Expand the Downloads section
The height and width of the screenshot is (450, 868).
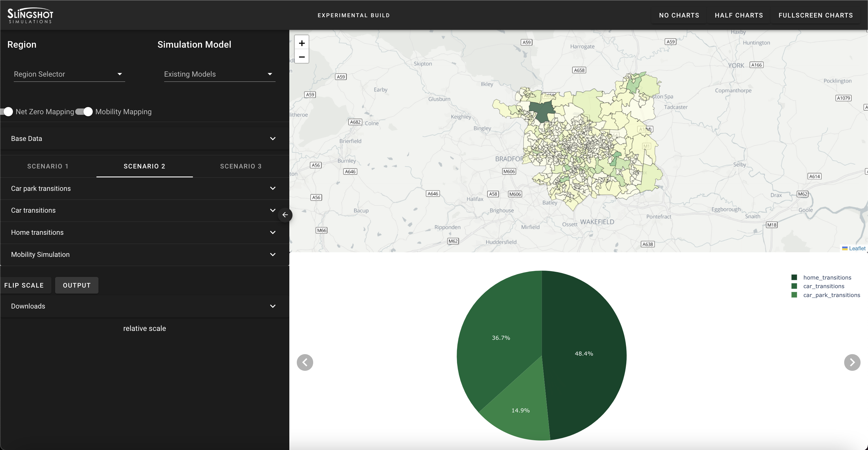pyautogui.click(x=144, y=306)
